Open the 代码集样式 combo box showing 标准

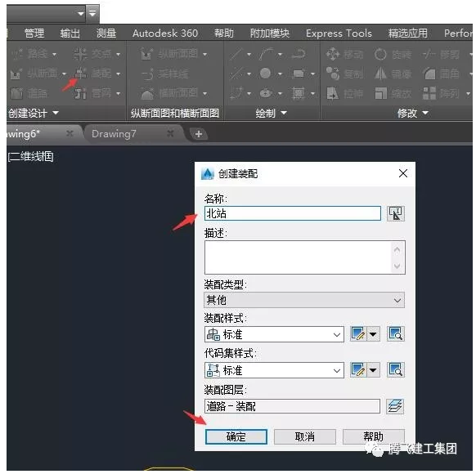pos(274,370)
